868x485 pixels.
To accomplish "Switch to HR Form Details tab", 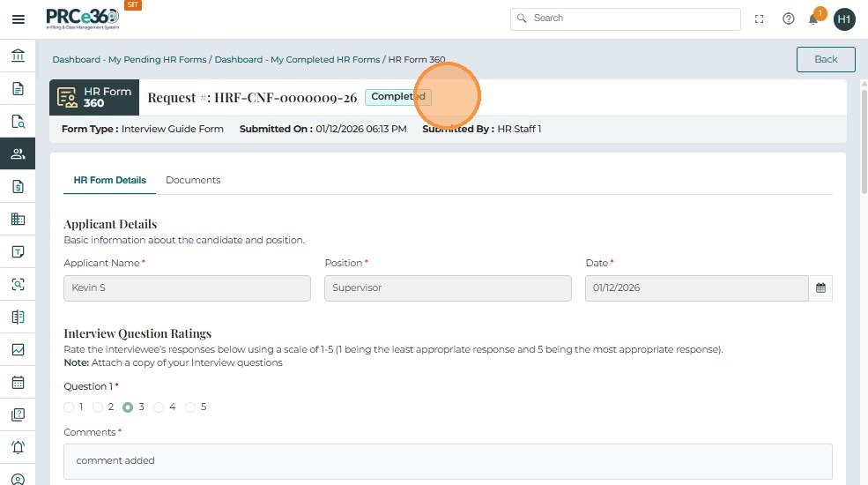I will point(109,180).
